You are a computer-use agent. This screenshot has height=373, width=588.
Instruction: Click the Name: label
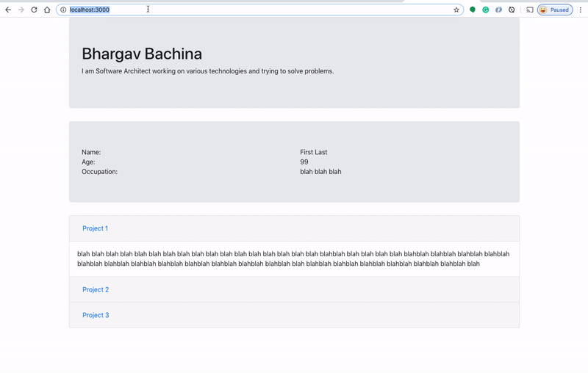(x=91, y=153)
